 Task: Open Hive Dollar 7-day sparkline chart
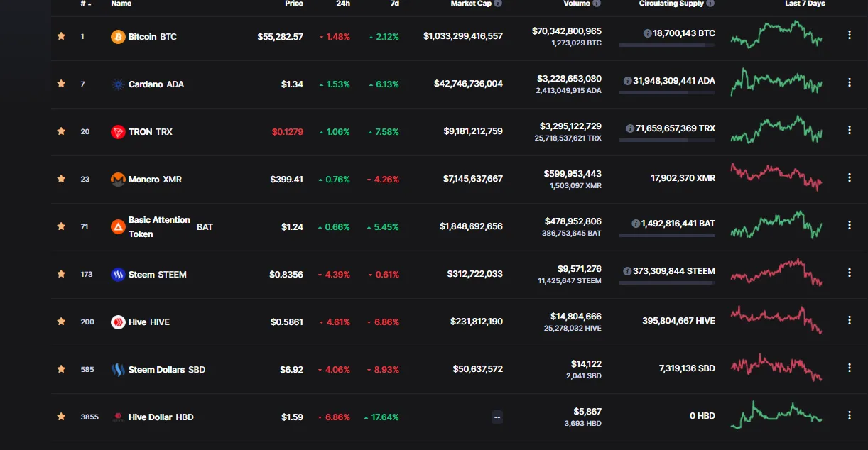[x=776, y=415]
